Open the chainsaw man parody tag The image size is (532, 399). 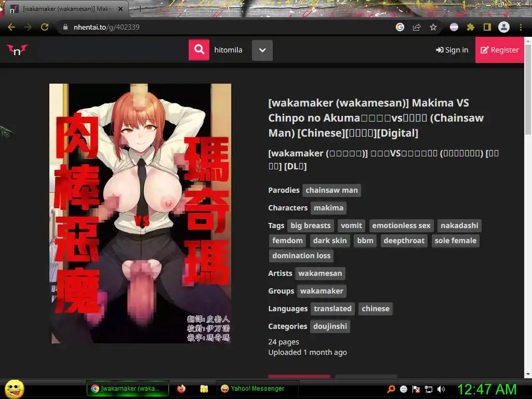(331, 190)
